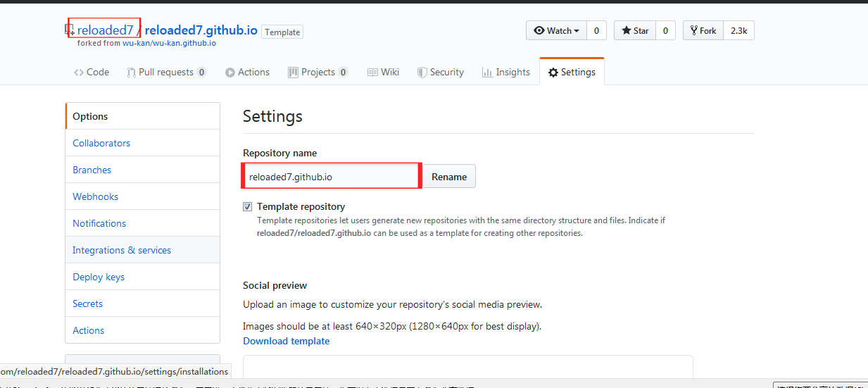Viewport: 868px width, 388px height.
Task: Select Options in settings sidebar
Action: coord(142,116)
